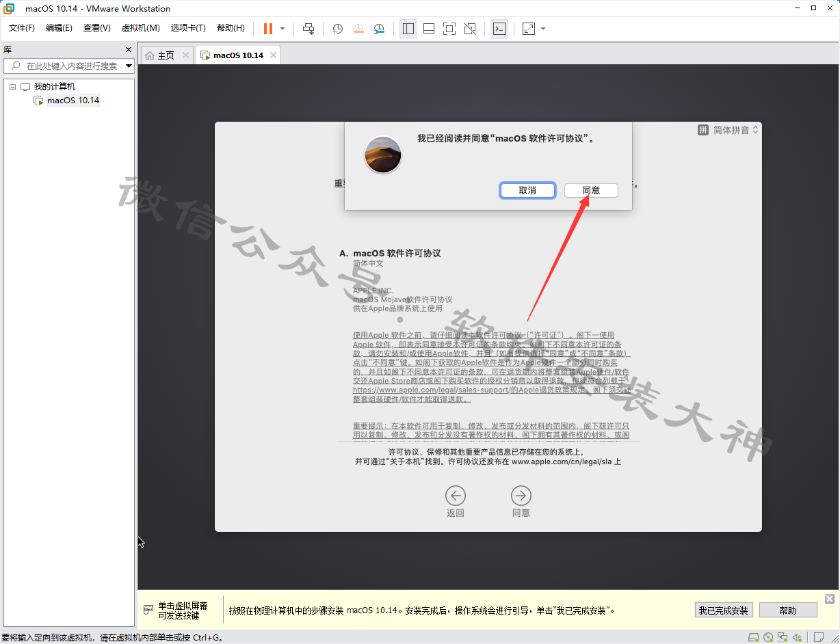
Task: Click the network adapter status icon
Action: coord(783,638)
